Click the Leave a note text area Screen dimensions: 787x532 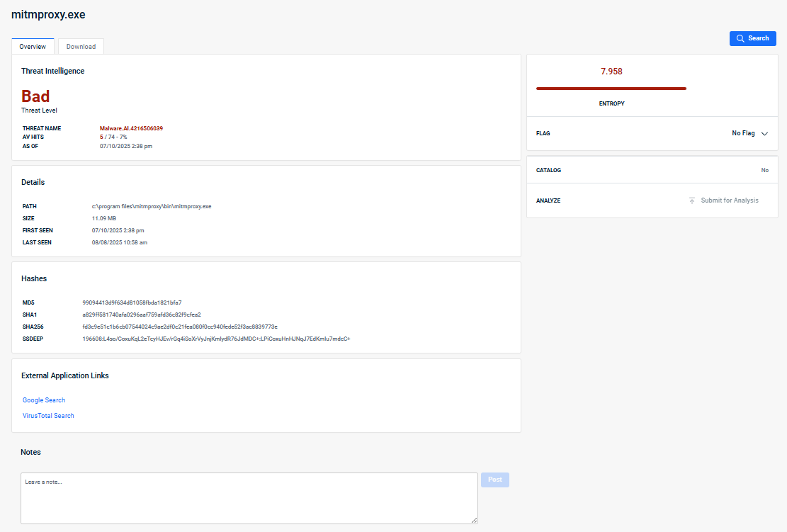(x=249, y=498)
